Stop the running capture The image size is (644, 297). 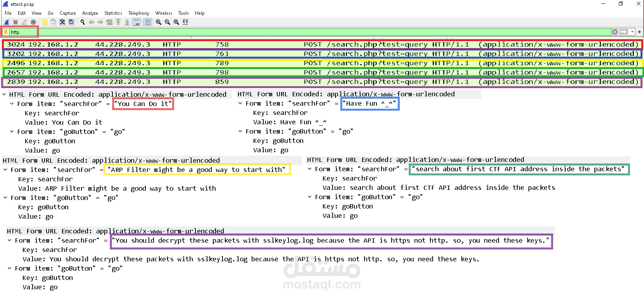[16, 22]
